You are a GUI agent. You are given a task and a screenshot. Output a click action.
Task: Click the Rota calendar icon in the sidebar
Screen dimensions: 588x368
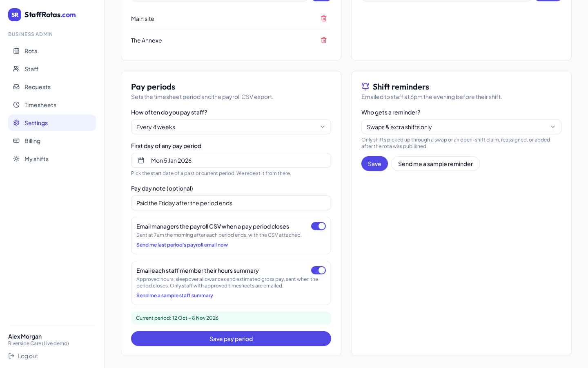(x=16, y=51)
